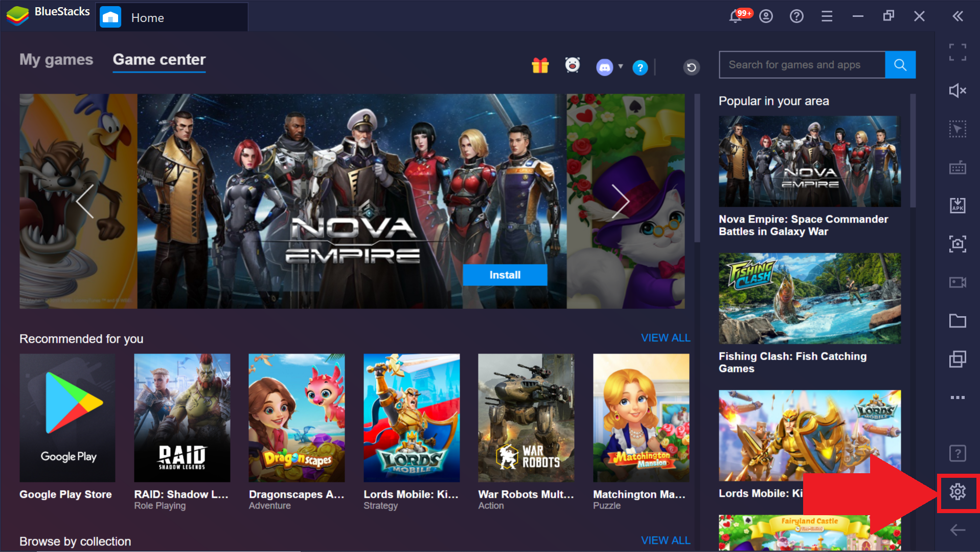The height and width of the screenshot is (552, 980).
Task: Open keyboard controls icon
Action: [x=958, y=167]
